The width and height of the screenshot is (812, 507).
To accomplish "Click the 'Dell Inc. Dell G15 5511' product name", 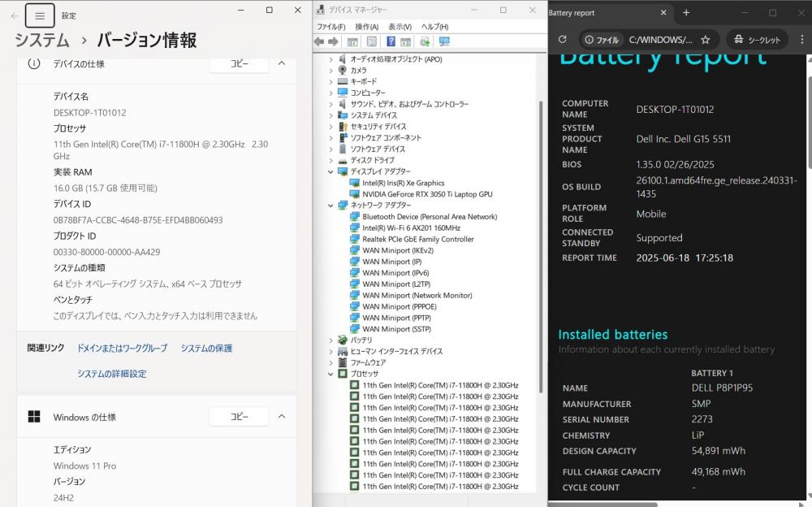I will point(683,139).
